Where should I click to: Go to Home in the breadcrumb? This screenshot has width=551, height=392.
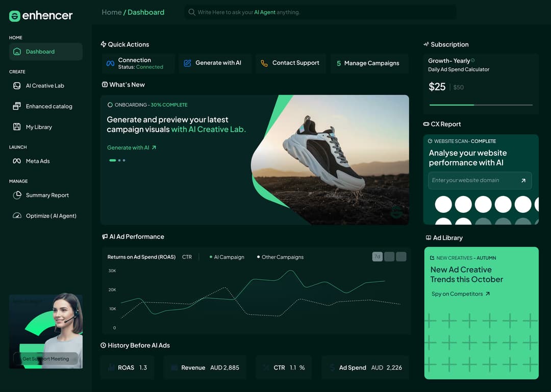click(112, 12)
